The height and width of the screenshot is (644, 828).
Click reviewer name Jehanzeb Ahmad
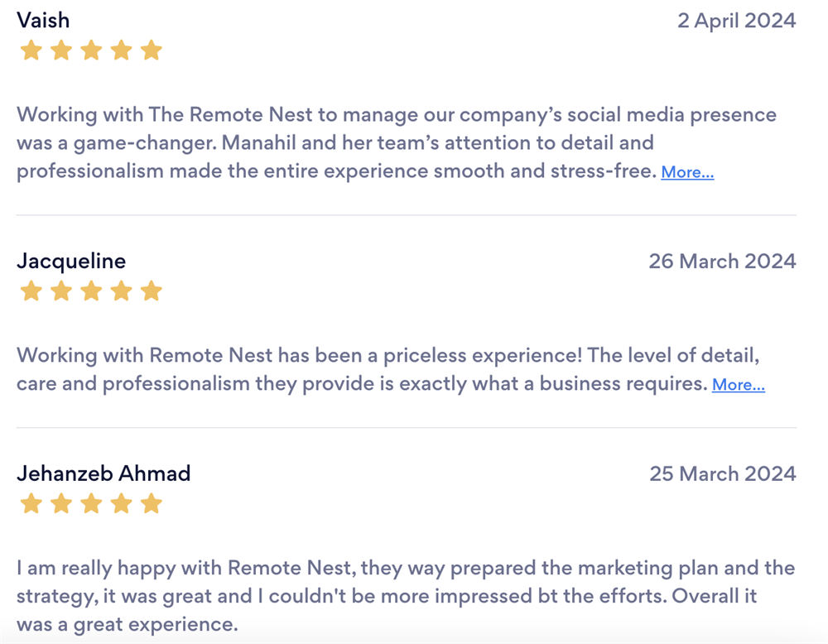(103, 473)
